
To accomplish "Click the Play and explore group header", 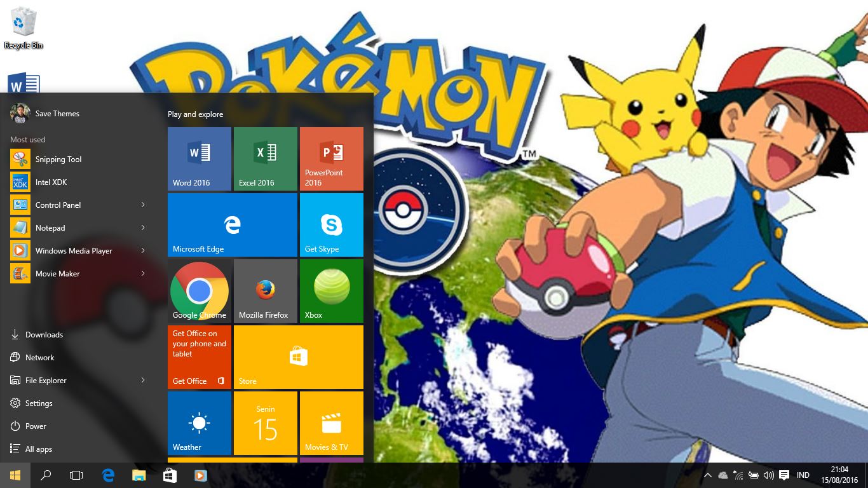I will pos(196,114).
